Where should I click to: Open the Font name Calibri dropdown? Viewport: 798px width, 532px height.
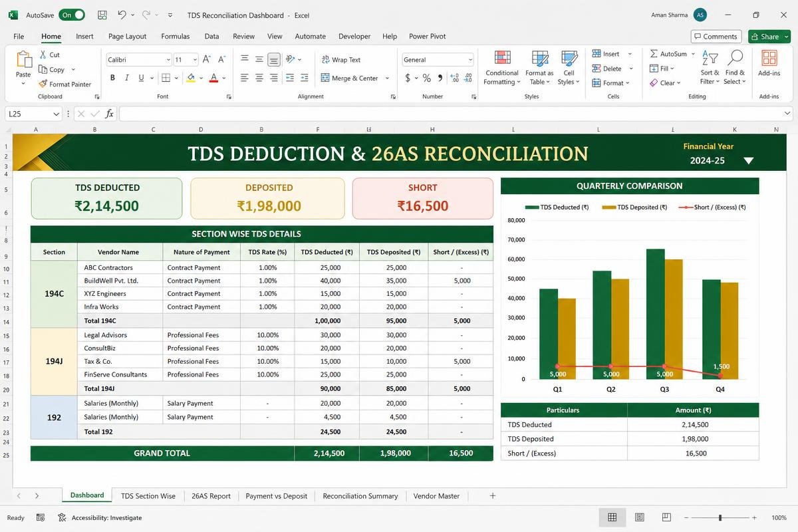click(x=168, y=60)
